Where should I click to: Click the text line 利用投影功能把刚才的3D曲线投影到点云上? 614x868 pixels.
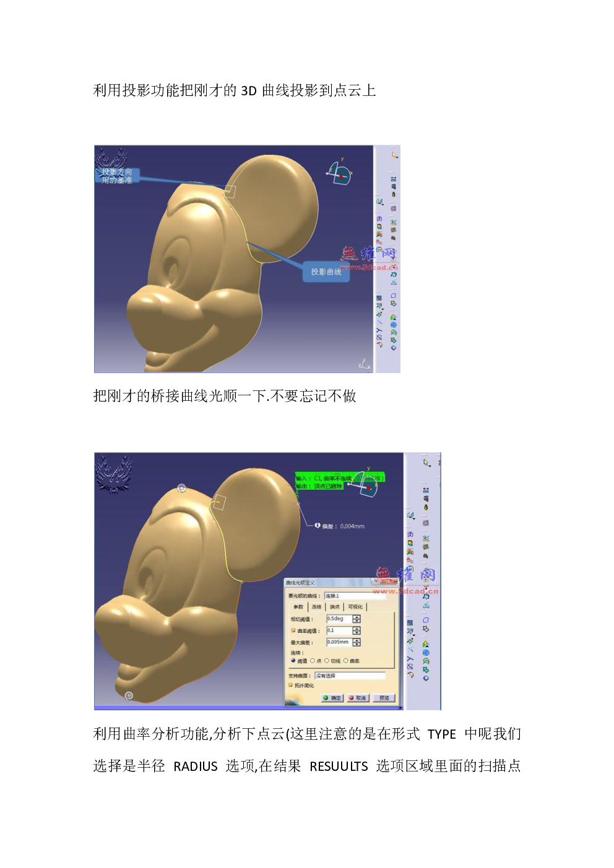point(235,90)
